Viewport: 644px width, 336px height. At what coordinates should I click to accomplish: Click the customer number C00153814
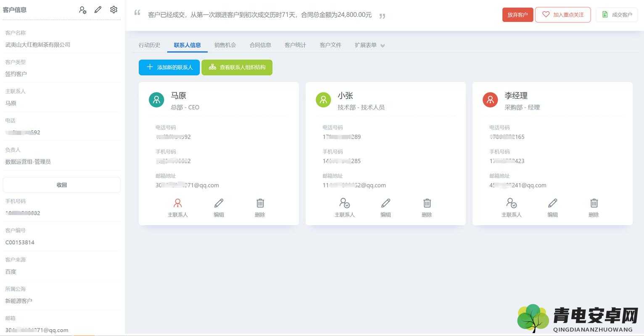[20, 242]
